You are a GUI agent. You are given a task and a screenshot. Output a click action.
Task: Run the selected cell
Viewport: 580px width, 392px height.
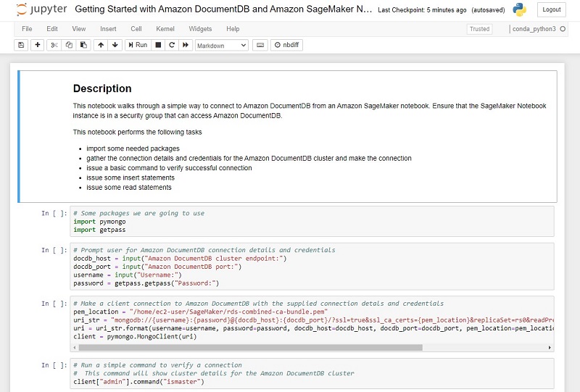[138, 45]
